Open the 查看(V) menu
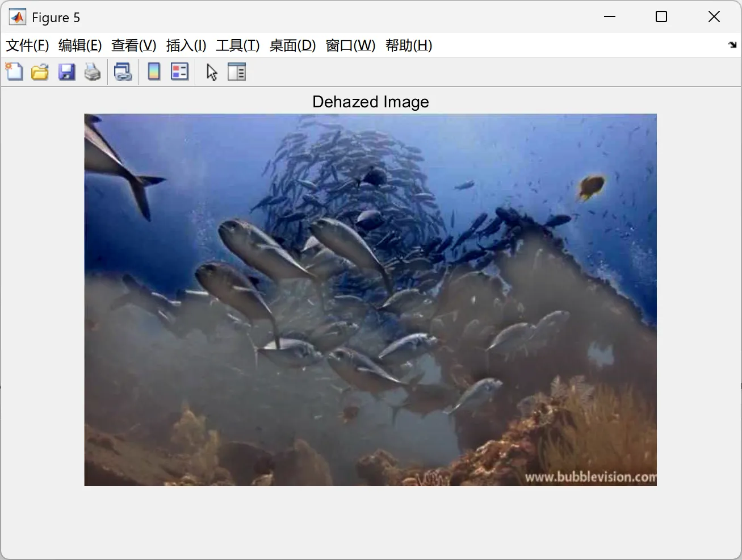The width and height of the screenshot is (742, 560). 133,45
